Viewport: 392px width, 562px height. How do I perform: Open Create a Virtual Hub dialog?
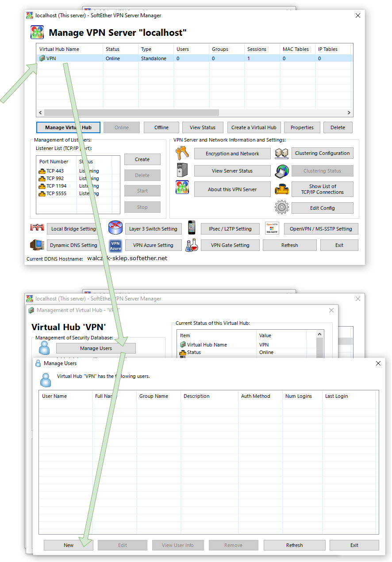point(254,127)
